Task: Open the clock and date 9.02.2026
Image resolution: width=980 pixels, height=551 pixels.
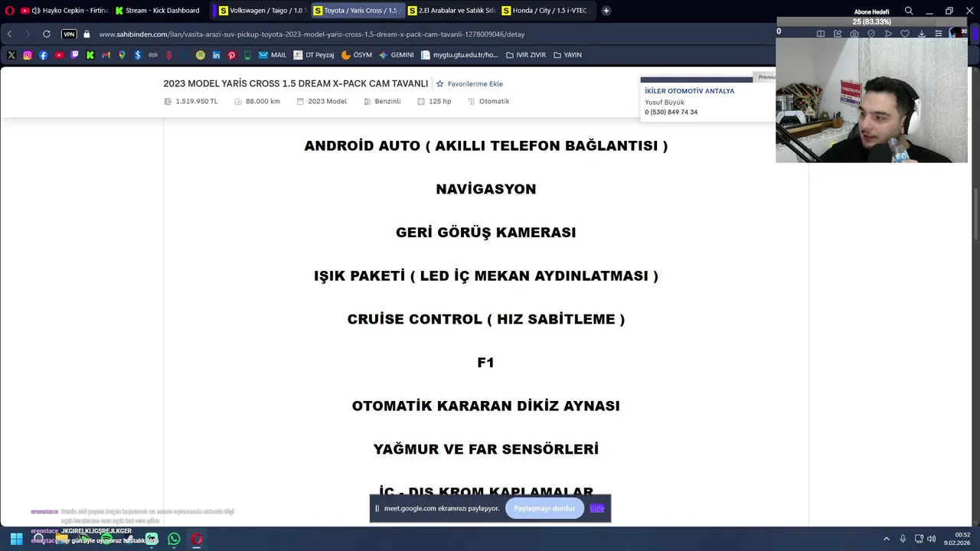Action: [x=958, y=539]
